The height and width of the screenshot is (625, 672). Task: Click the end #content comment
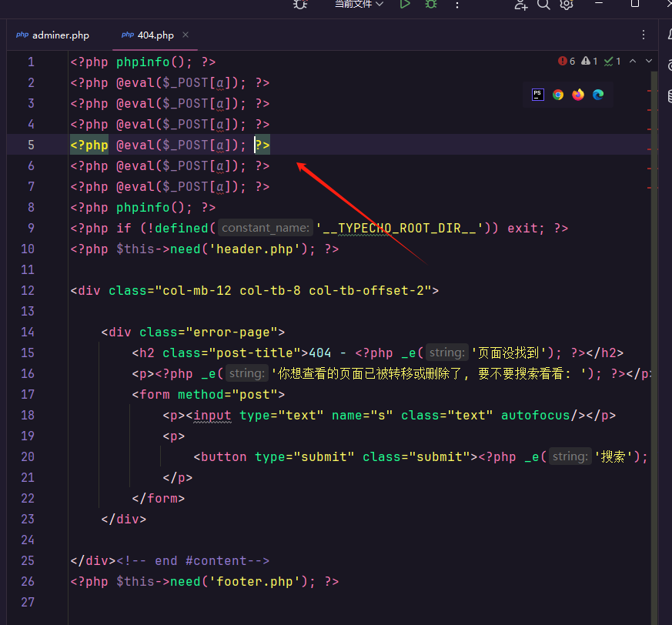[193, 560]
